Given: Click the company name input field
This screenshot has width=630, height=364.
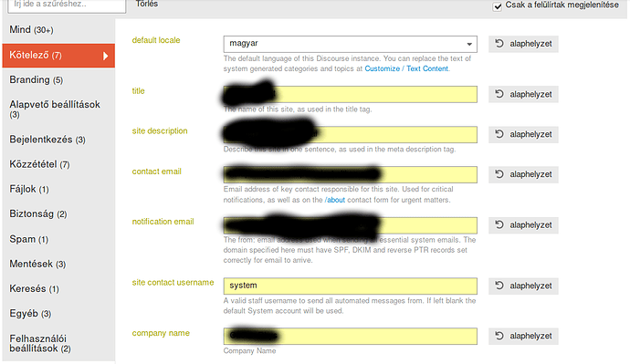Looking at the screenshot, I should 351,336.
